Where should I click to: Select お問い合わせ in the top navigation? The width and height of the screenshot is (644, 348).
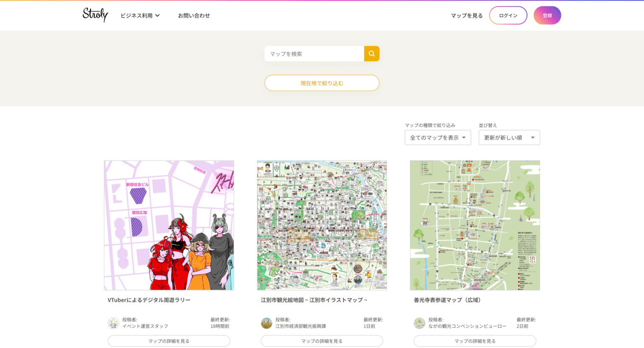pyautogui.click(x=194, y=15)
